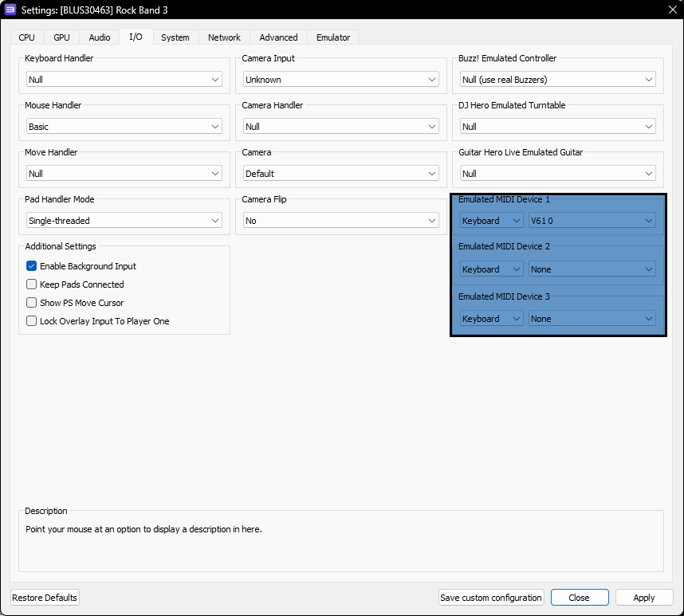Viewport: 684px width, 616px height.
Task: Open the Camera dropdown set to Default
Action: 340,174
